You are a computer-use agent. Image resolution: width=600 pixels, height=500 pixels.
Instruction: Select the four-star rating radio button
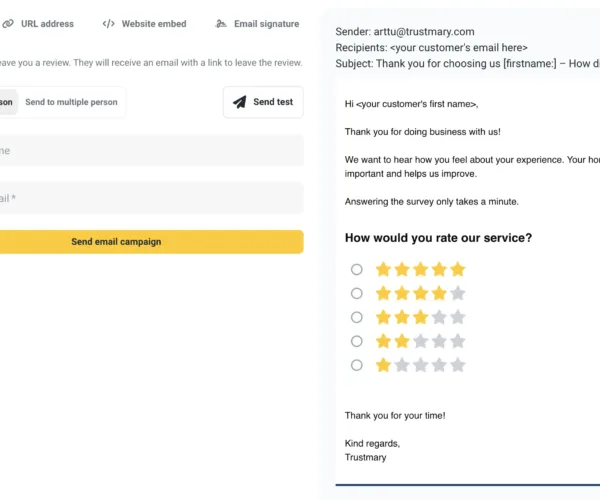[x=357, y=293]
